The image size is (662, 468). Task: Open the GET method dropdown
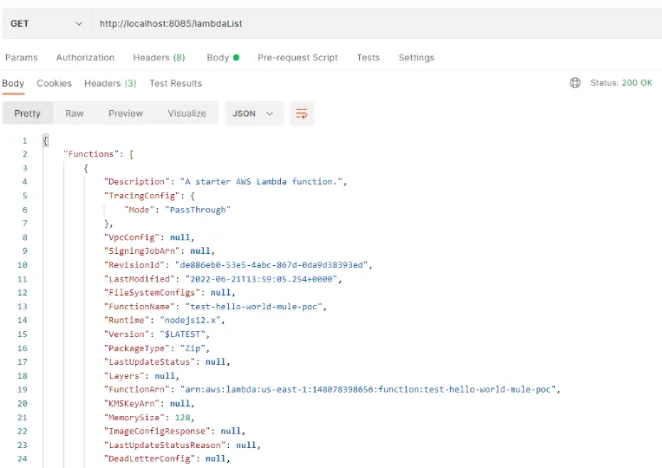click(46, 24)
